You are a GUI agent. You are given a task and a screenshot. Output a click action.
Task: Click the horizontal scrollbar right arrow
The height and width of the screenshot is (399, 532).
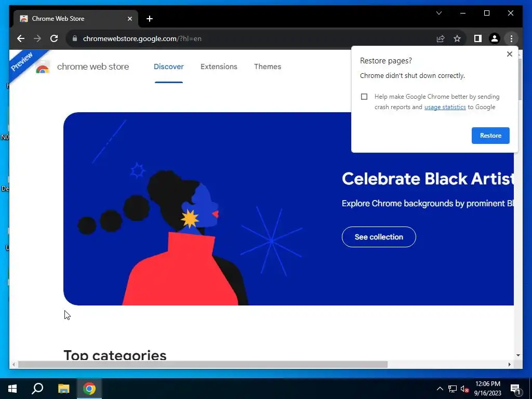(x=509, y=364)
